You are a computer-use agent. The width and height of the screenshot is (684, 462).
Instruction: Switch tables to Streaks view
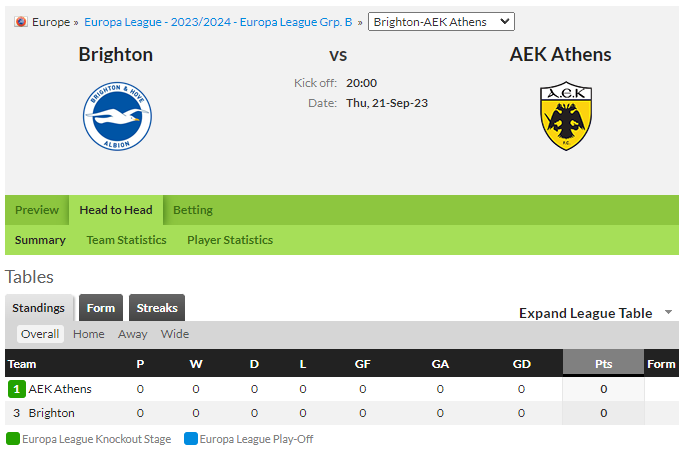pyautogui.click(x=157, y=308)
